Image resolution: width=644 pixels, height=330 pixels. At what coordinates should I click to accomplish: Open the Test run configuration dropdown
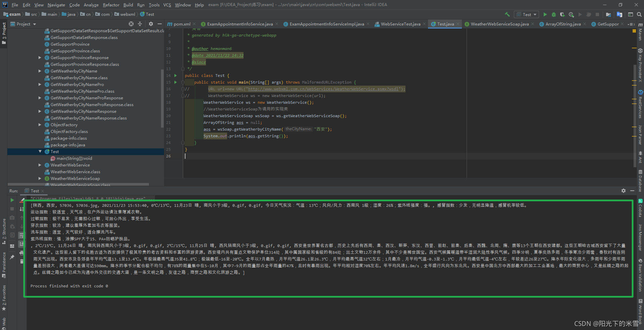coord(526,14)
